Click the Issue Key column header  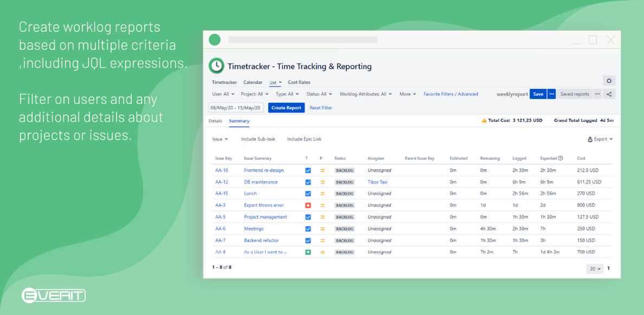223,159
